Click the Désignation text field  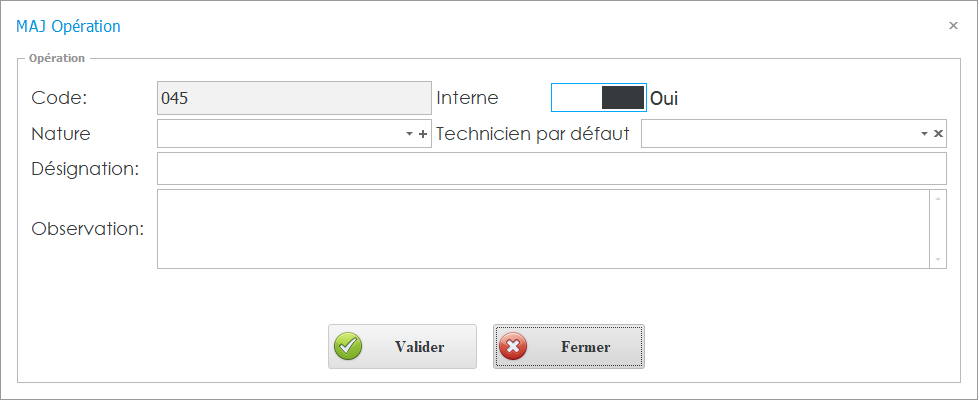pyautogui.click(x=551, y=169)
